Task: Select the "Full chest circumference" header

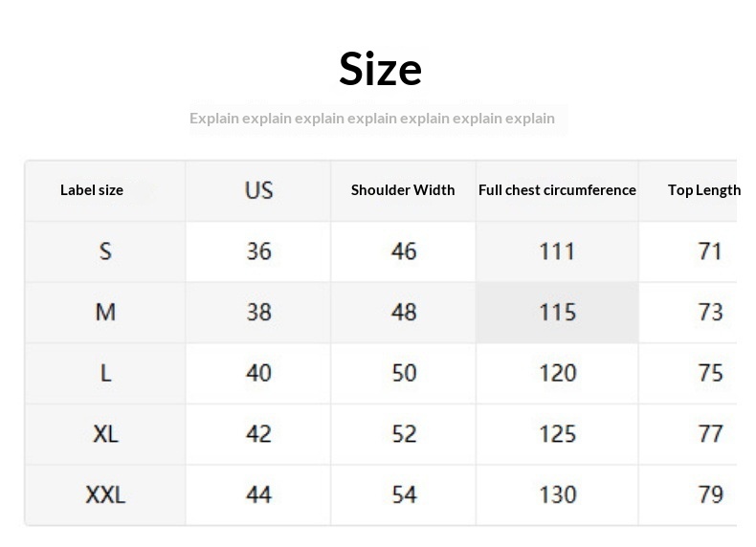Action: 557,189
